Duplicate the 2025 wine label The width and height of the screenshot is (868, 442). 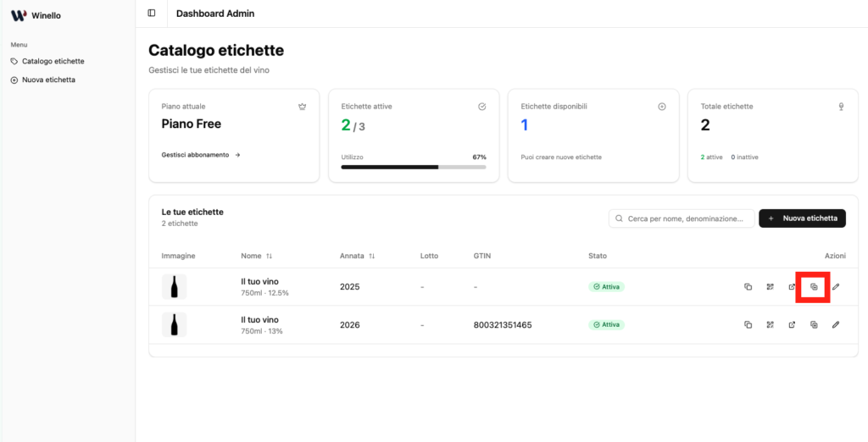point(814,287)
